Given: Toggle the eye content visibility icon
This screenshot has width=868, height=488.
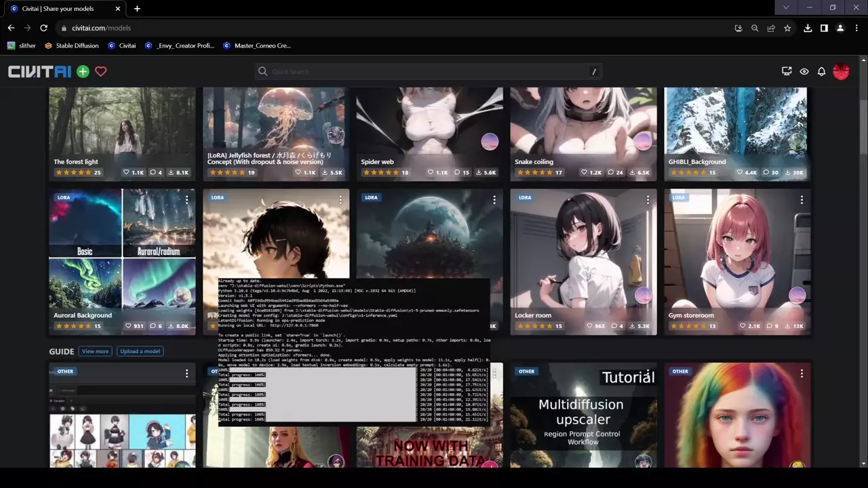Looking at the screenshot, I should 804,71.
